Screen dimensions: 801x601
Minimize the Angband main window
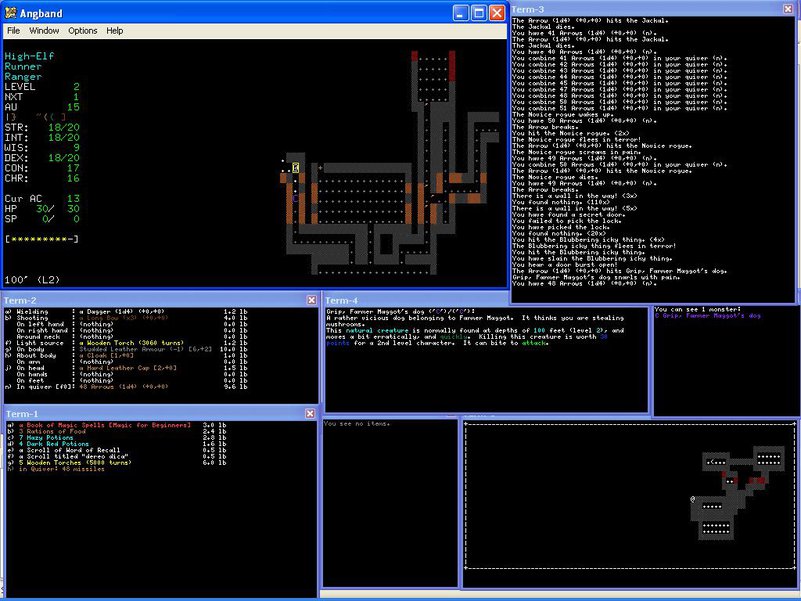[x=461, y=13]
